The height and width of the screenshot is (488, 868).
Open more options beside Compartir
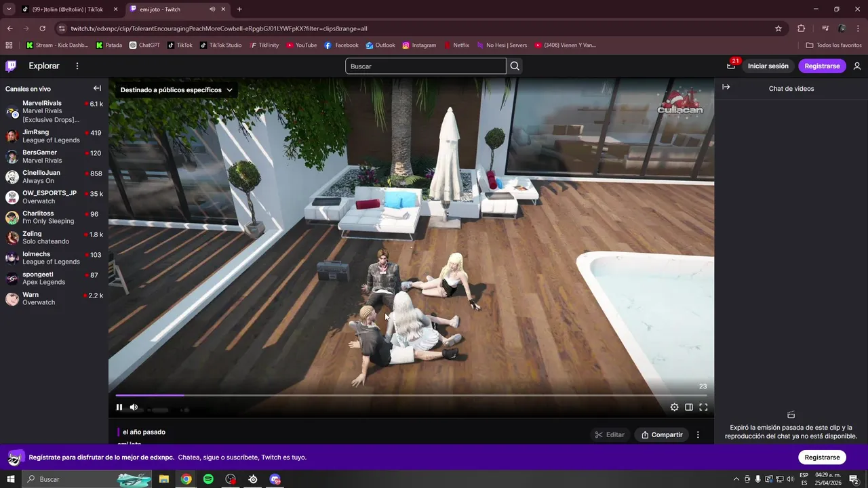(x=698, y=434)
